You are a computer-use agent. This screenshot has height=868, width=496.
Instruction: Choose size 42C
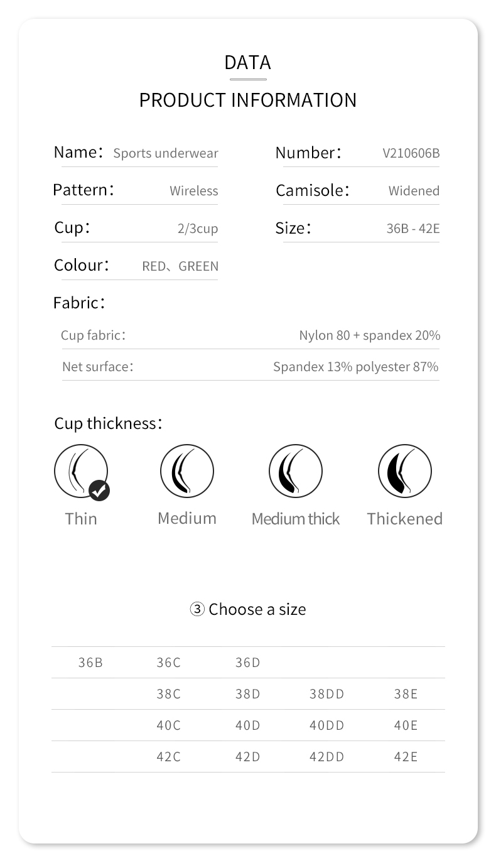click(168, 757)
